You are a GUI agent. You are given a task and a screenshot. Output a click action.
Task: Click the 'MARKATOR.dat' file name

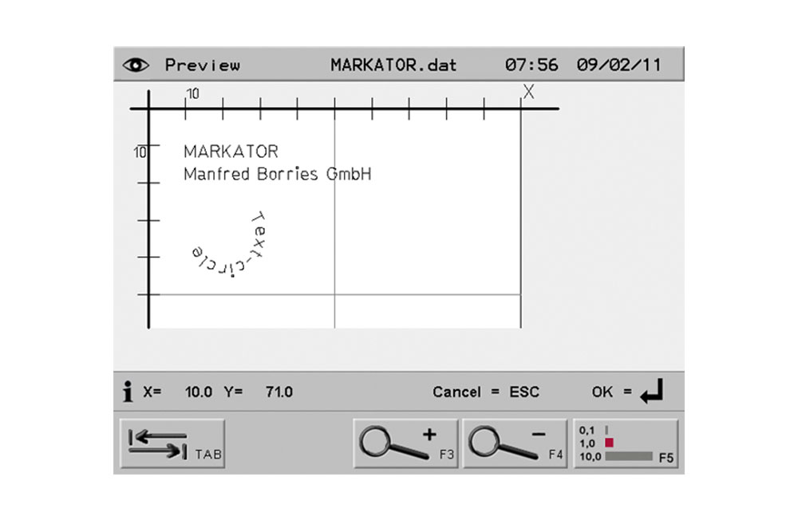(x=393, y=65)
